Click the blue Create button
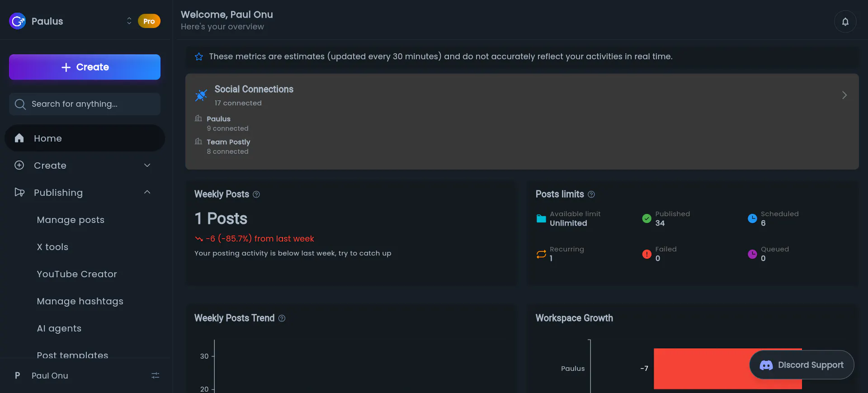 pos(85,67)
